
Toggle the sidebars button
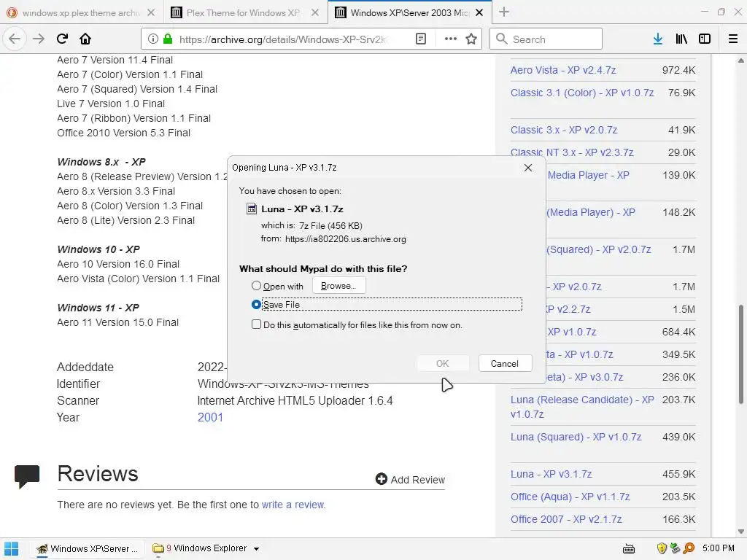[x=705, y=39]
